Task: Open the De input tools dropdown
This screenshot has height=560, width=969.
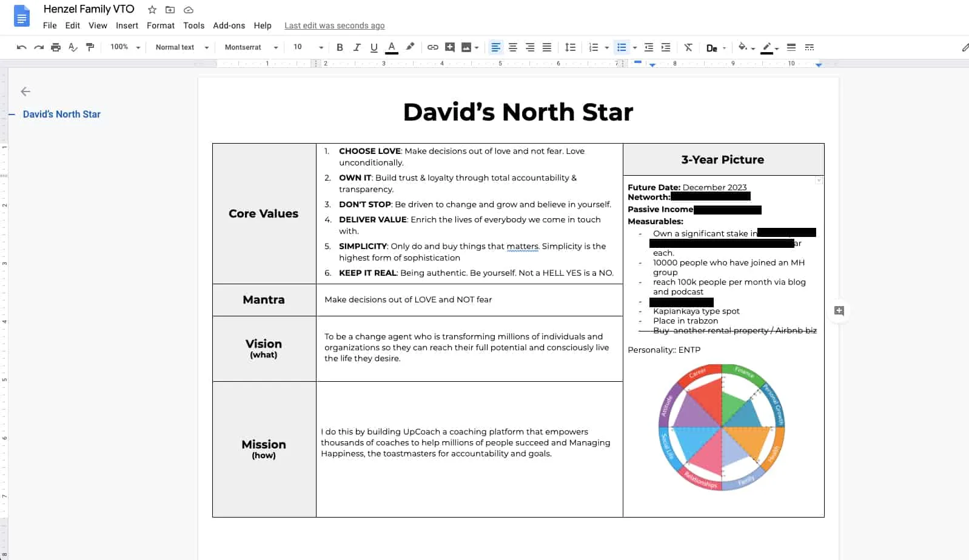Action: [x=716, y=47]
